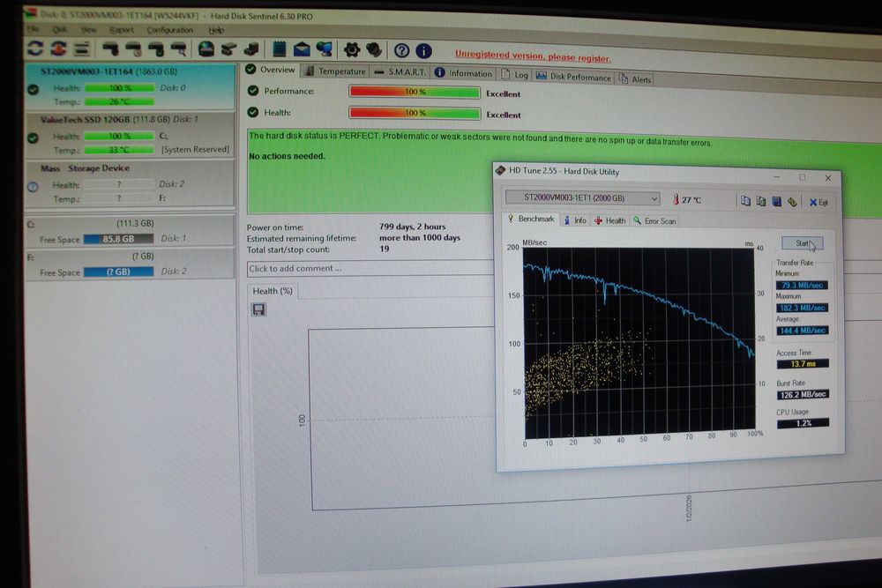Image resolution: width=882 pixels, height=588 pixels.
Task: Switch to the Alerts tab
Action: point(635,79)
